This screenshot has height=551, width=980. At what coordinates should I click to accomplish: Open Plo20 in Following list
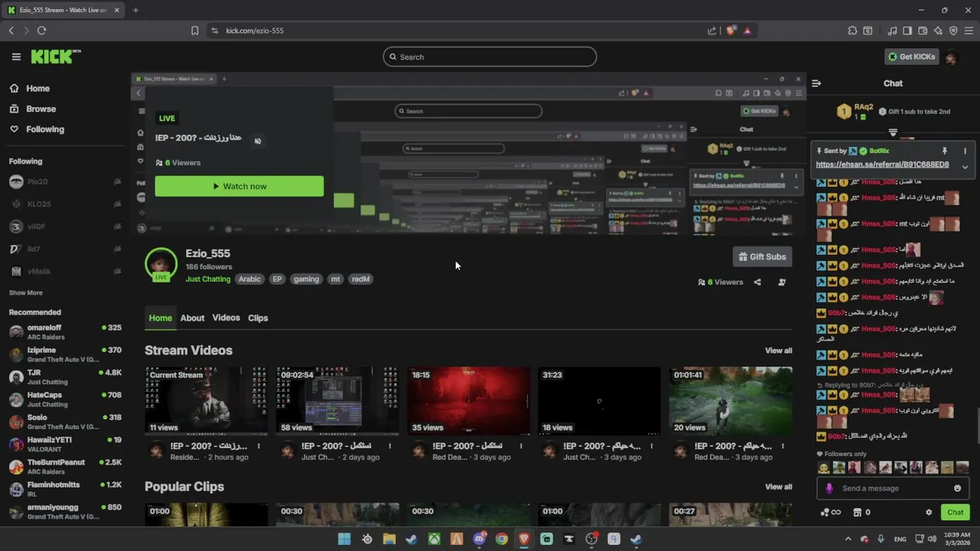tap(65, 182)
